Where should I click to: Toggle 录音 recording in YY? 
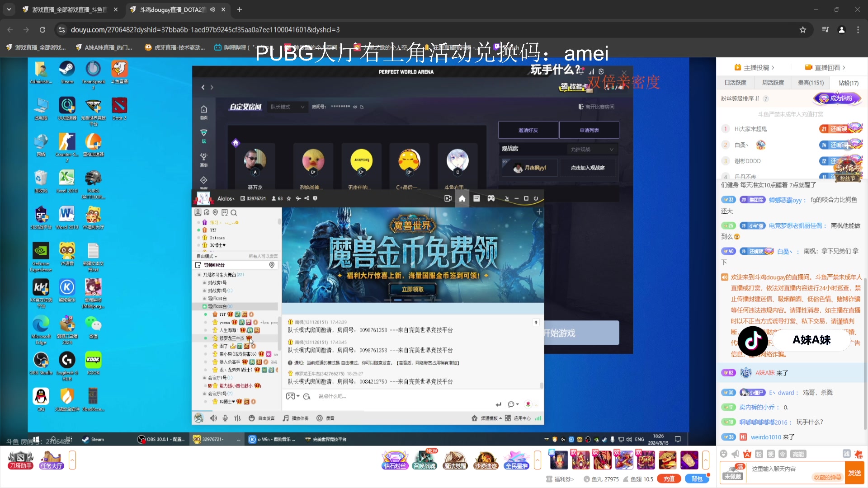coord(325,418)
